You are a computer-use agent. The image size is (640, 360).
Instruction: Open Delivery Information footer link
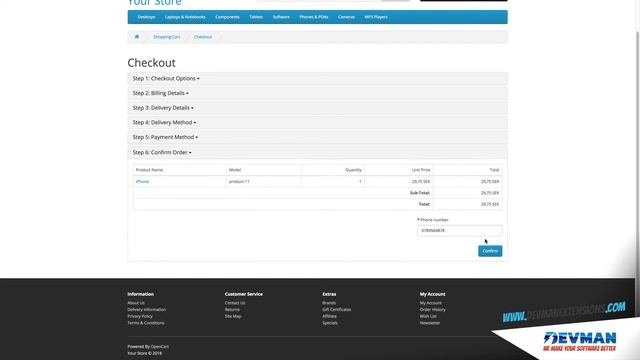147,309
